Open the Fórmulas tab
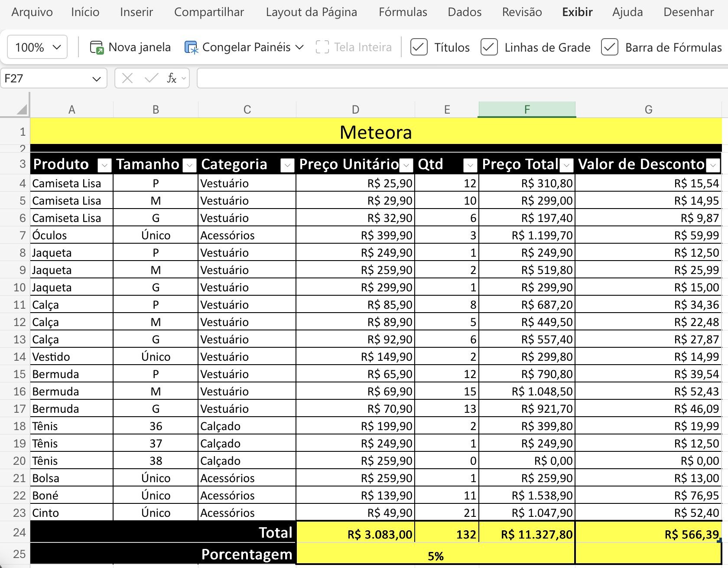The width and height of the screenshot is (728, 568). pyautogui.click(x=403, y=12)
